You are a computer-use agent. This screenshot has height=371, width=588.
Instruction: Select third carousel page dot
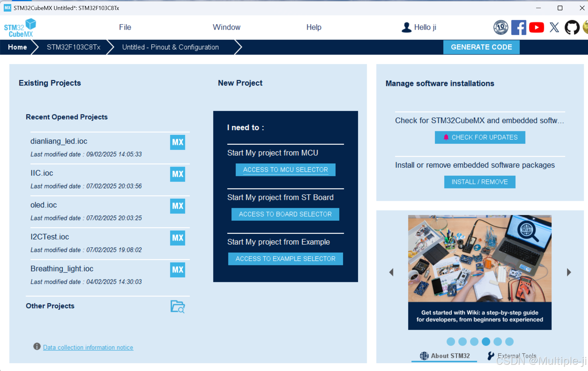(474, 342)
